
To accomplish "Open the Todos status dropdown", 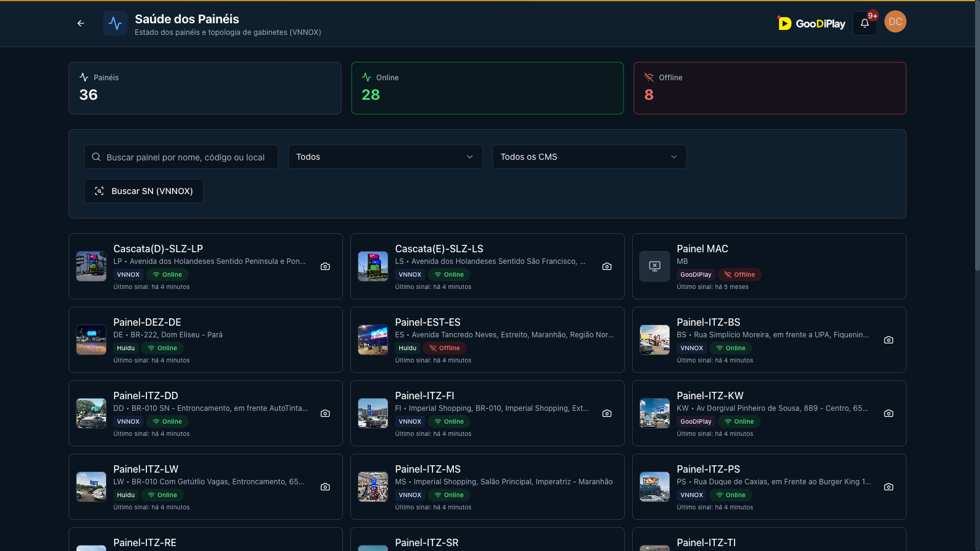I will (385, 157).
